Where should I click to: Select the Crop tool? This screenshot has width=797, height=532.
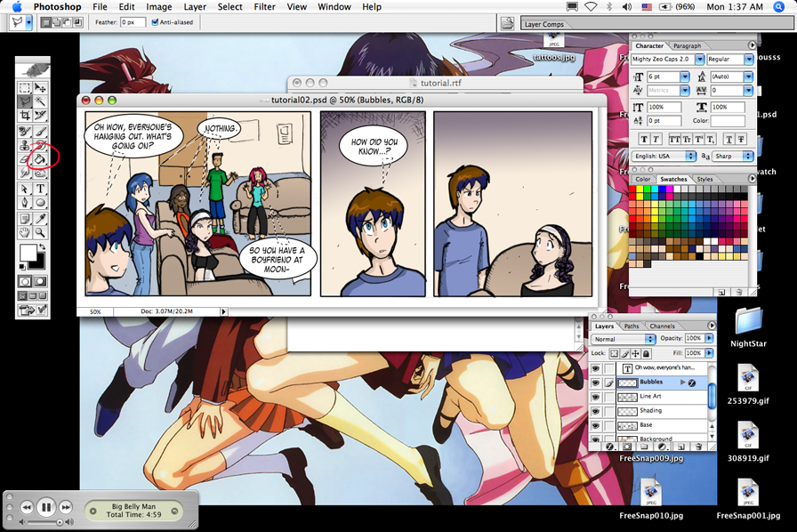pyautogui.click(x=24, y=117)
